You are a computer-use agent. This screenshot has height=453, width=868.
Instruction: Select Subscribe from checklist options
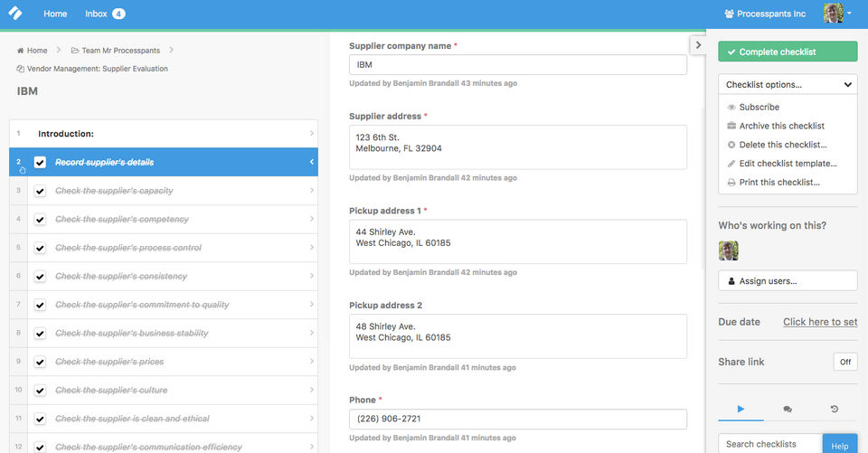759,108
